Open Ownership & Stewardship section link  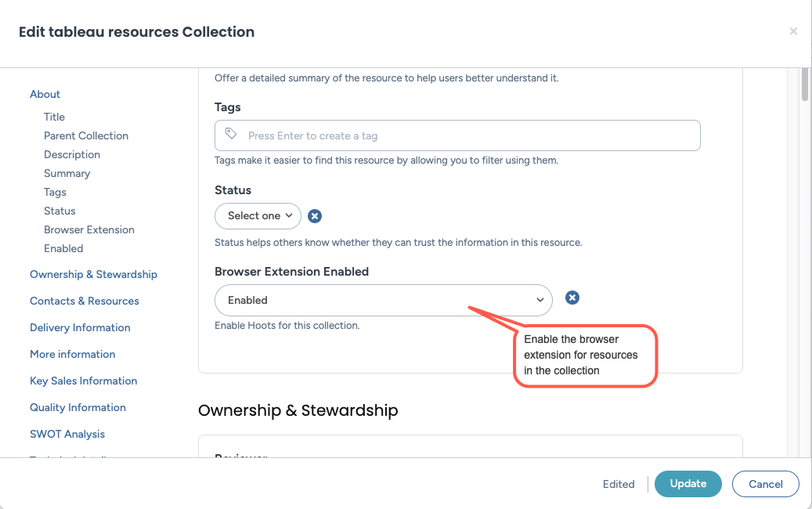click(x=93, y=274)
